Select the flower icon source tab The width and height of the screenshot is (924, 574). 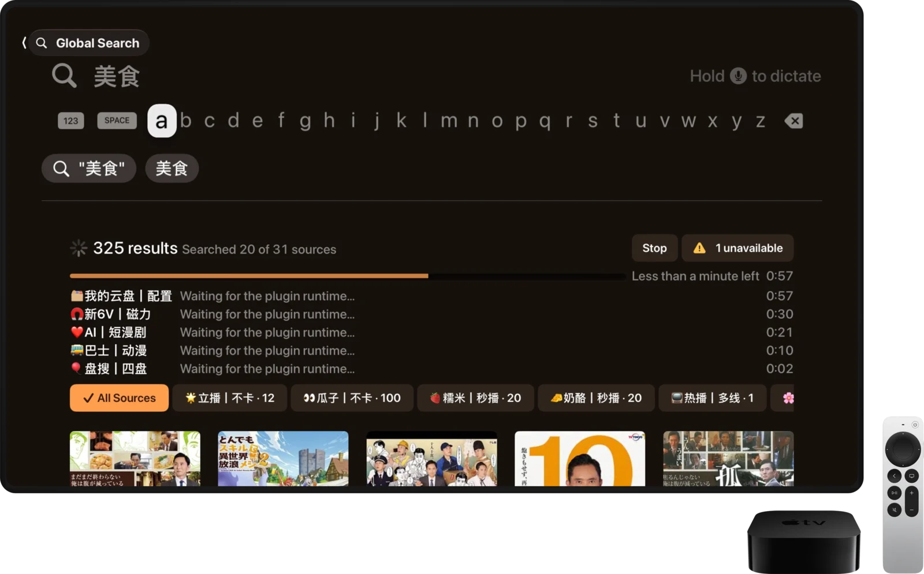click(784, 398)
